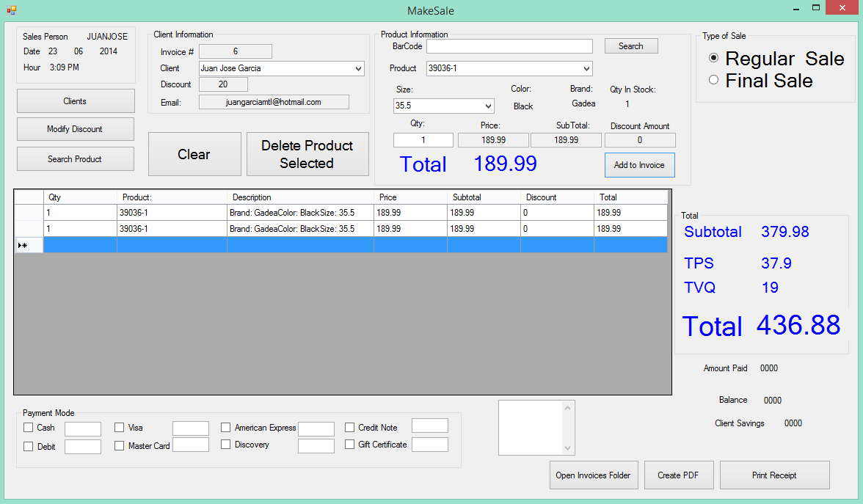This screenshot has height=504, width=863.
Task: Select the Final Sale radio button
Action: tap(714, 80)
